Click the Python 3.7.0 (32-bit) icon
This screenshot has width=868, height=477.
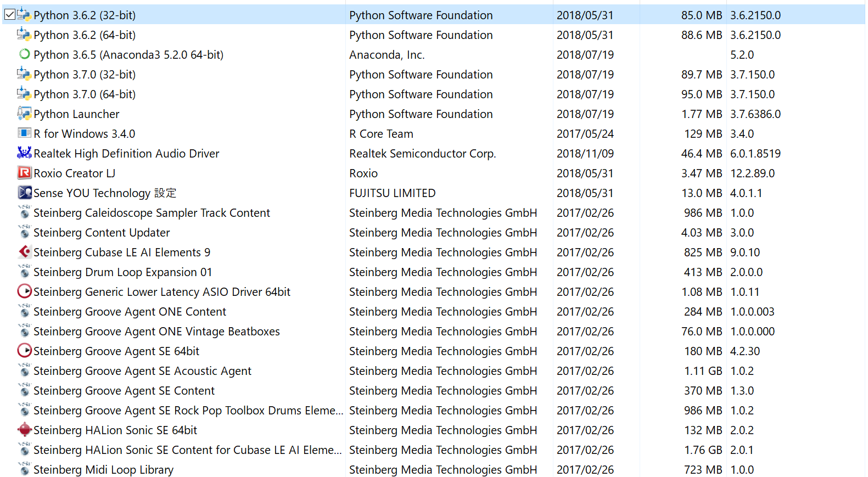click(x=24, y=74)
